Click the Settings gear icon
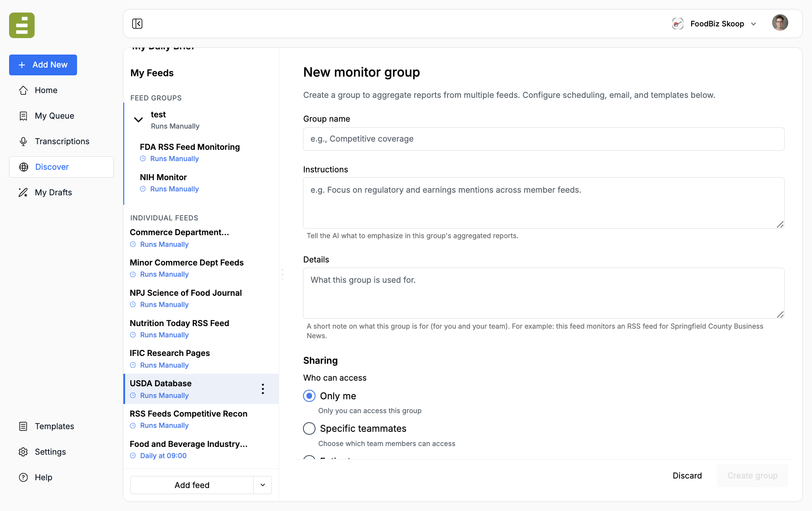Screen dimensions: 812x511 pos(23,452)
